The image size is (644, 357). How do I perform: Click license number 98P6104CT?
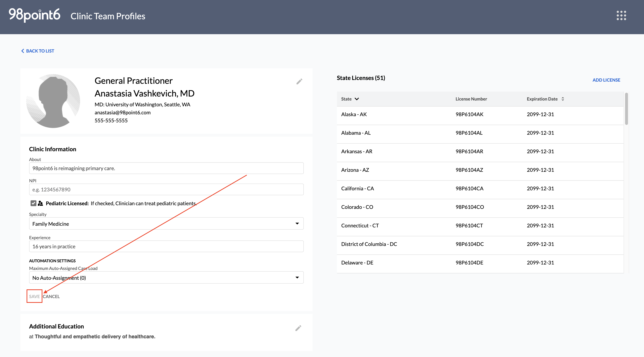[x=469, y=225]
